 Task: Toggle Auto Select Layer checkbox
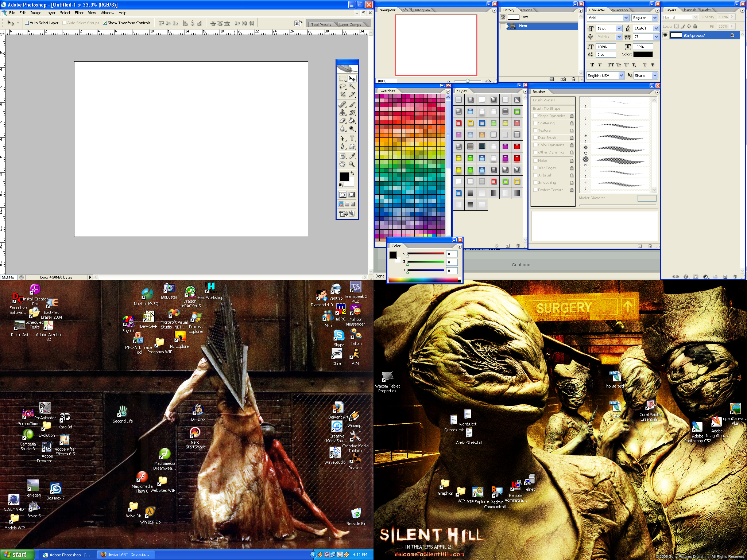point(27,23)
